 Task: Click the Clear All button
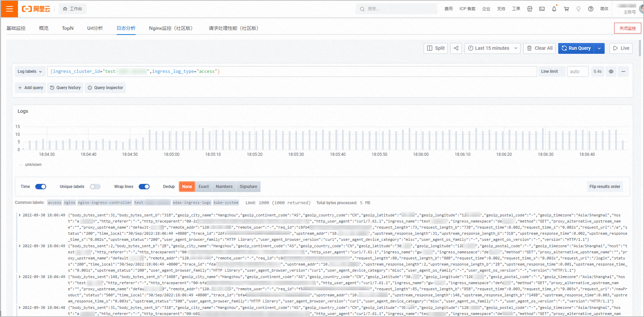tap(540, 48)
